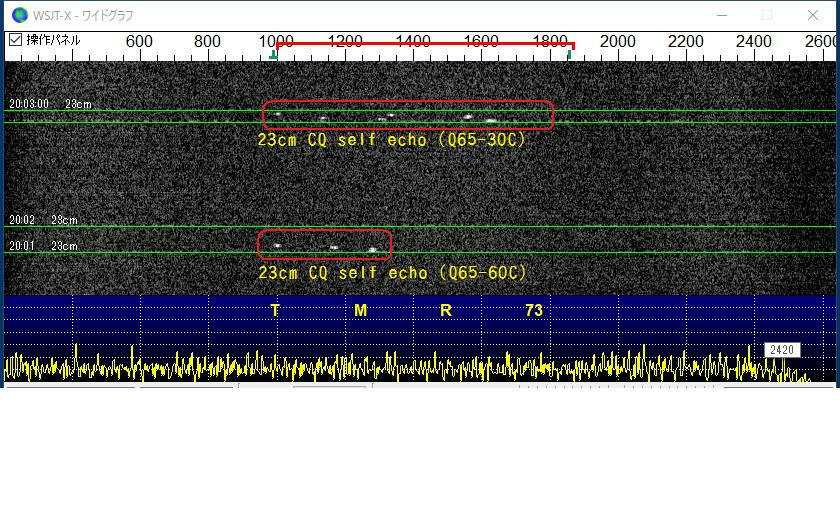This screenshot has width=840, height=525.
Task: Minimize the wide graph window
Action: click(722, 15)
